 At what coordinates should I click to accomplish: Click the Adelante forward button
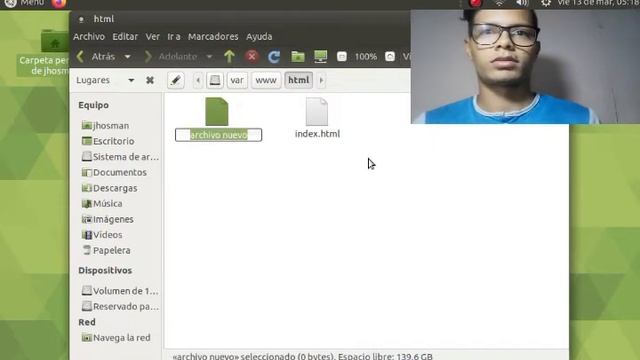coord(171,56)
